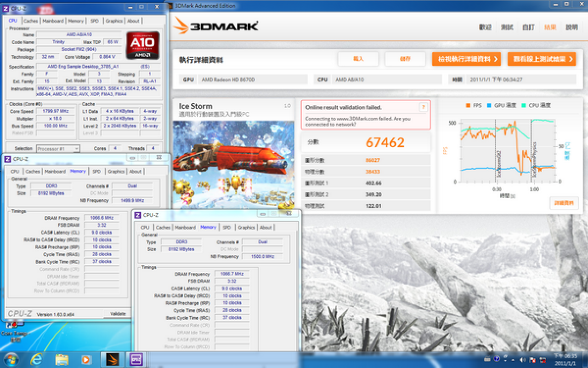Click the CPU-Z title icon on the topmost-left processor window
Viewport: 588px width, 368px height.
coord(6,8)
